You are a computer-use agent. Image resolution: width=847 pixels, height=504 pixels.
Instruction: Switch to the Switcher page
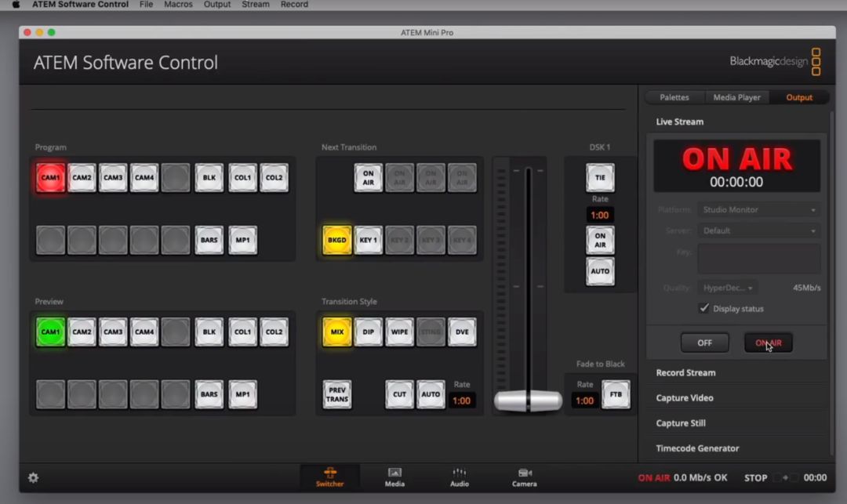coord(329,477)
